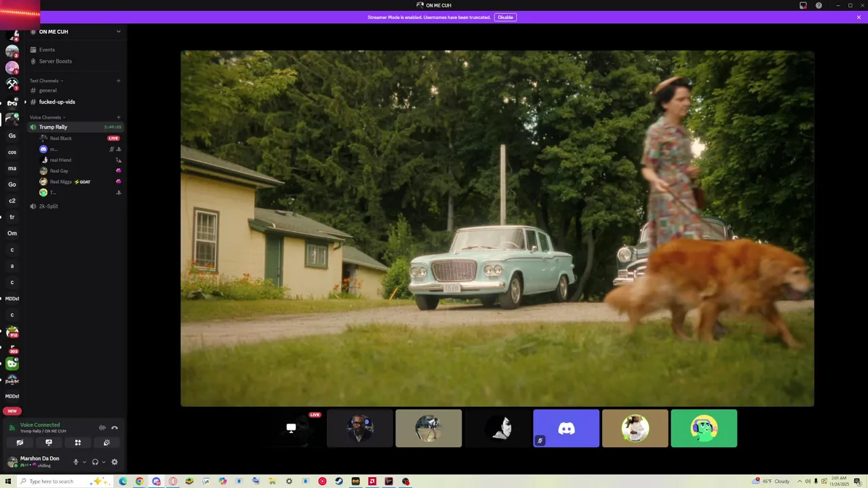
Task: Mute microphone in user panel
Action: pos(75,462)
